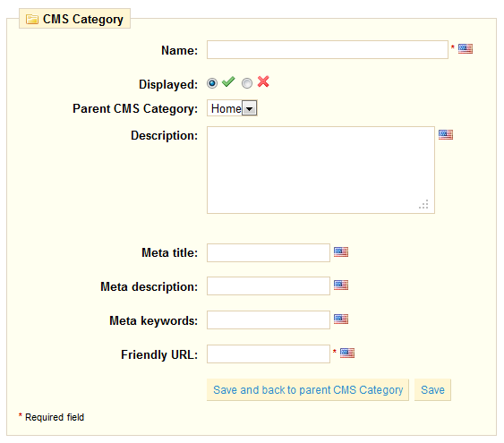Click the flag icon next to Description
This screenshot has width=504, height=443.
coord(446,134)
